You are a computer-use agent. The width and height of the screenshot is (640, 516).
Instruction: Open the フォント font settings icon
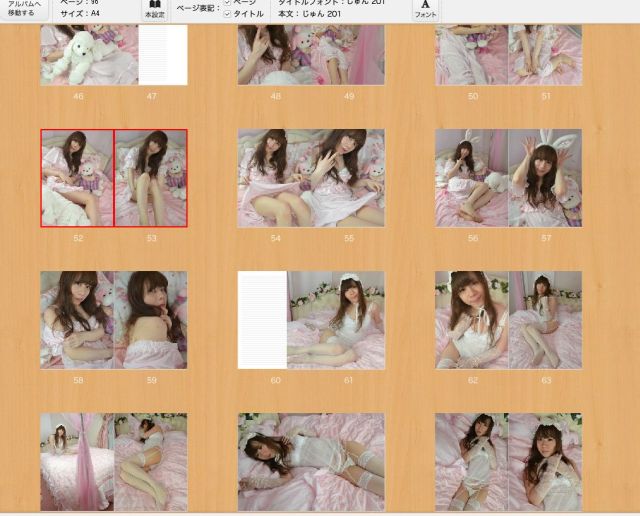(425, 9)
